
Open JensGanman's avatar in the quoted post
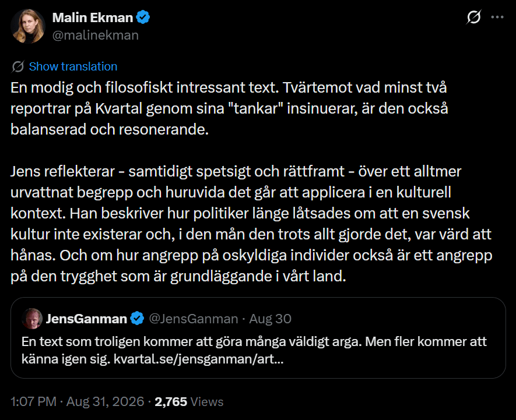[32, 319]
